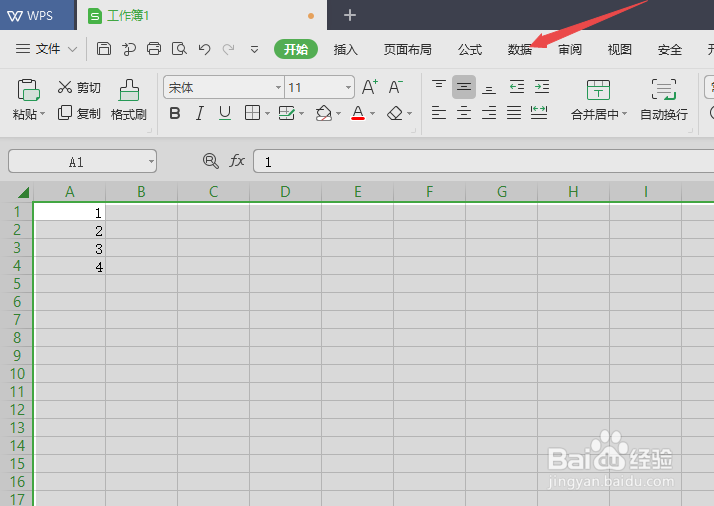714x506 pixels.
Task: Click the distributed alignment icon
Action: pyautogui.click(x=539, y=112)
